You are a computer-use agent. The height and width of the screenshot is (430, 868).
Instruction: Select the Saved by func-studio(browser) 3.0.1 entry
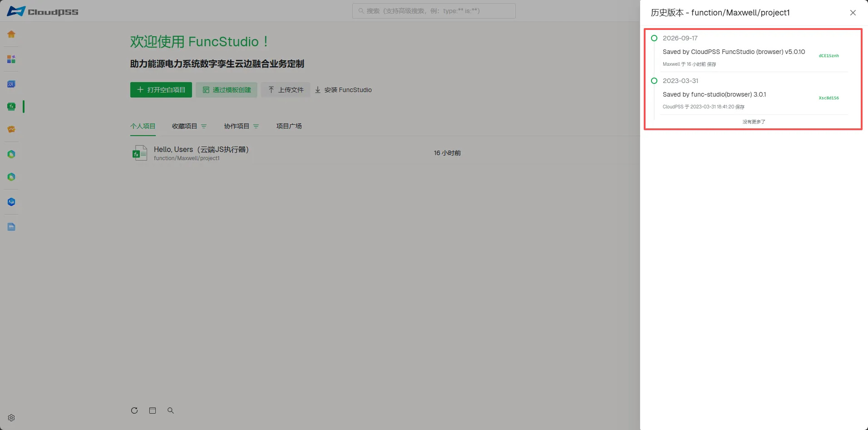(x=715, y=94)
